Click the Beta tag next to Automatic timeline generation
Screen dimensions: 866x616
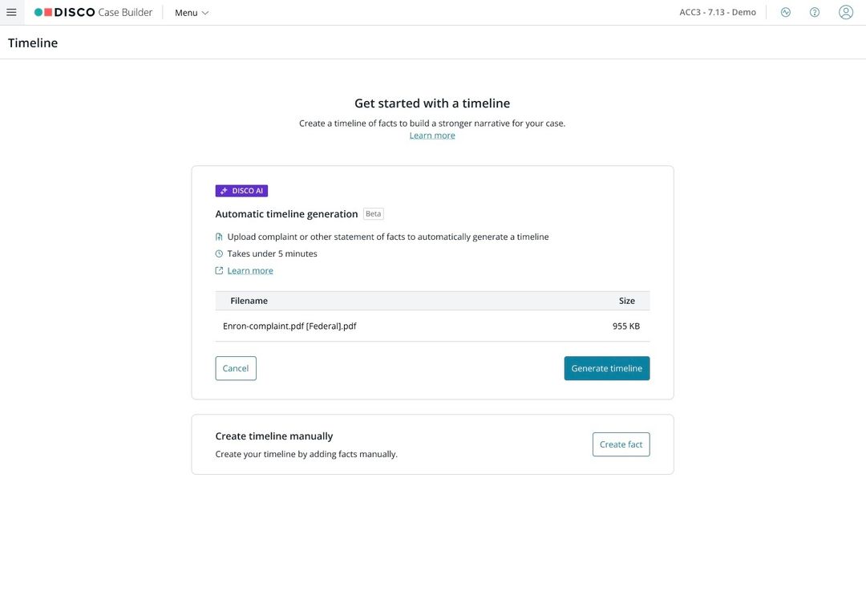coord(373,212)
